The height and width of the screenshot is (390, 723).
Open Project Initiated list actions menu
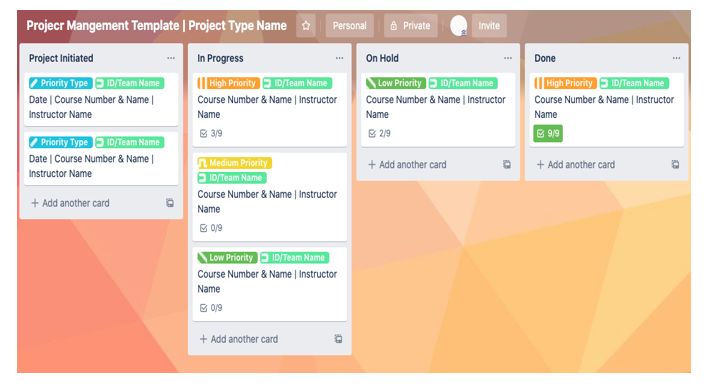[x=171, y=58]
